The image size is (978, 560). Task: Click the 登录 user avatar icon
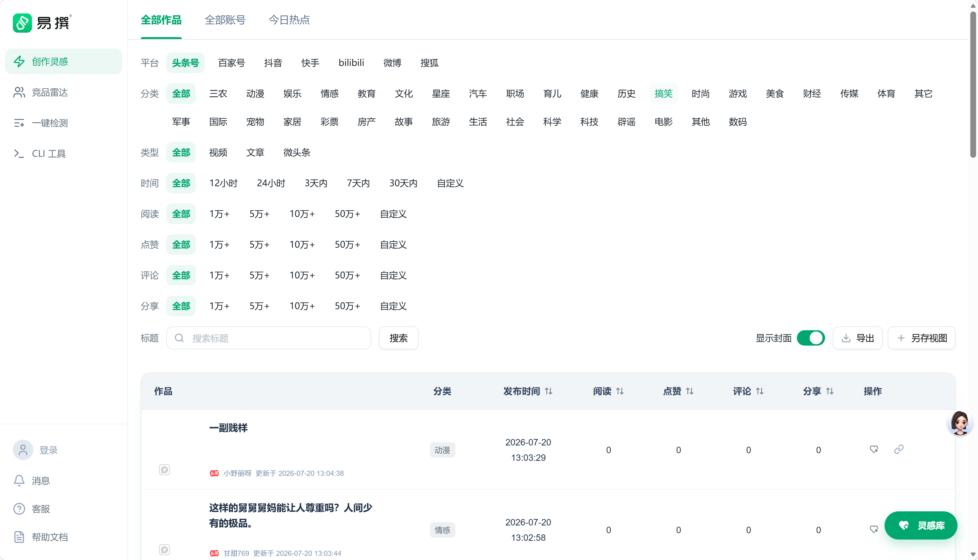(x=23, y=450)
